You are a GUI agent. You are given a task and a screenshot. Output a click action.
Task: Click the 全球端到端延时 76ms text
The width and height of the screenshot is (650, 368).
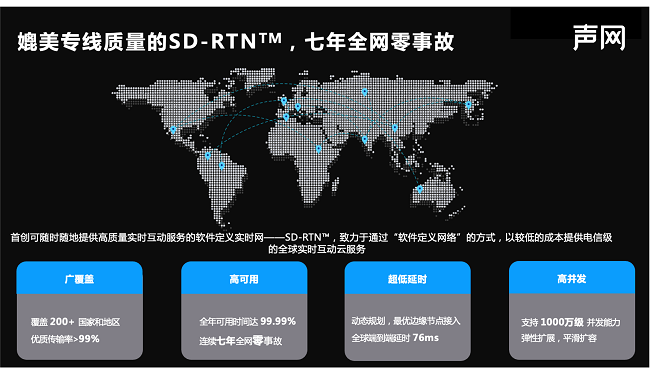click(x=395, y=338)
